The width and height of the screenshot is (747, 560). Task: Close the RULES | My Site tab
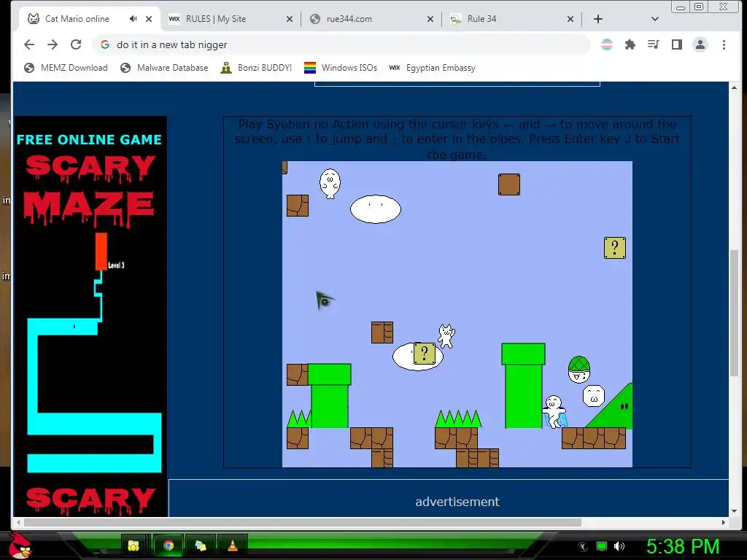289,19
